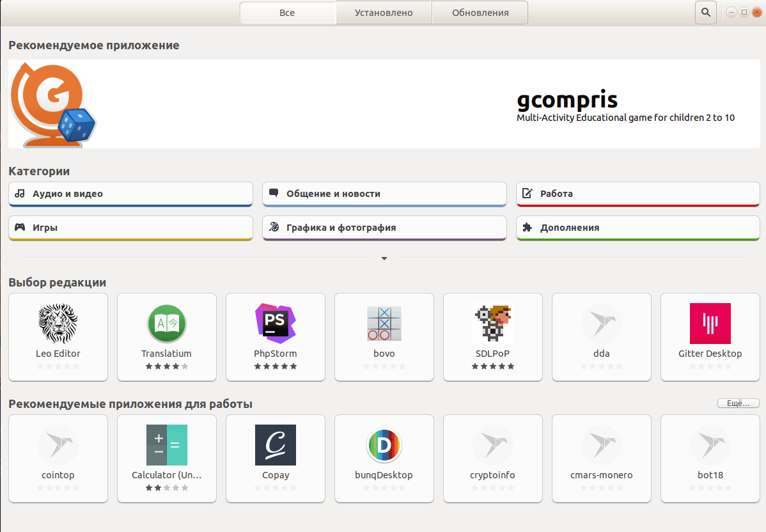Image resolution: width=766 pixels, height=532 pixels.
Task: Open the Calculator app icon
Action: (166, 444)
